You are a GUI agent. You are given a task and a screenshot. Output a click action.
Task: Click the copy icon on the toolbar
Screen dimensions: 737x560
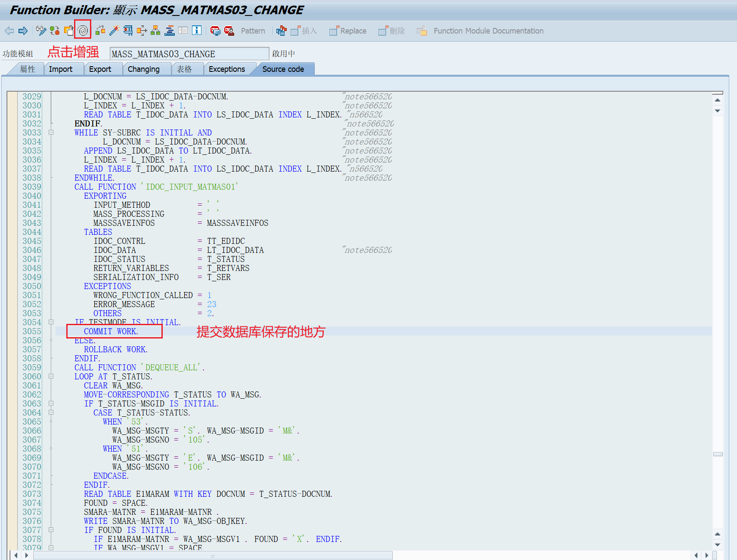(x=68, y=31)
